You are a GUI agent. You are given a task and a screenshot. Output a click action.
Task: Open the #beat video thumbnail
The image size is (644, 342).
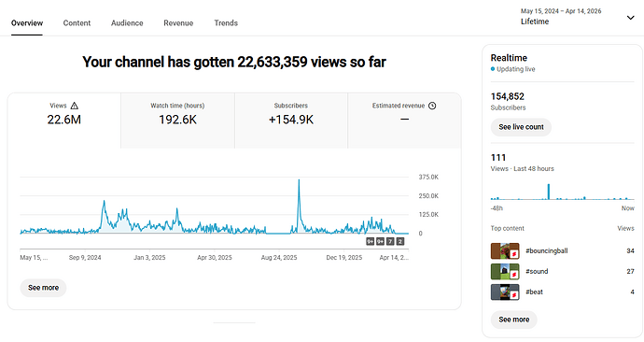[x=505, y=292]
